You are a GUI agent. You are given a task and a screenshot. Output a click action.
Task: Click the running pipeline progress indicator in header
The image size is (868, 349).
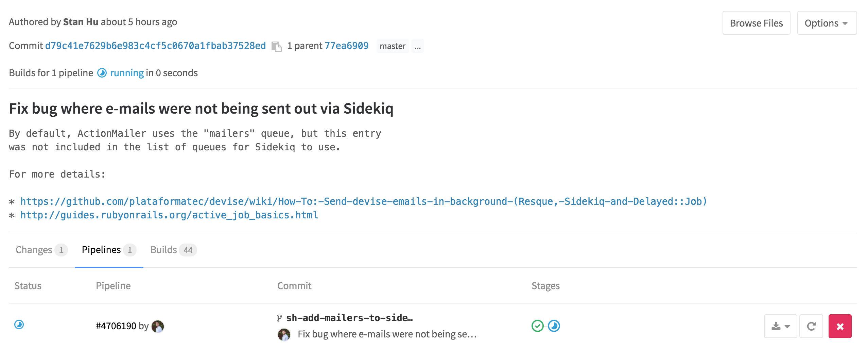[x=103, y=72]
